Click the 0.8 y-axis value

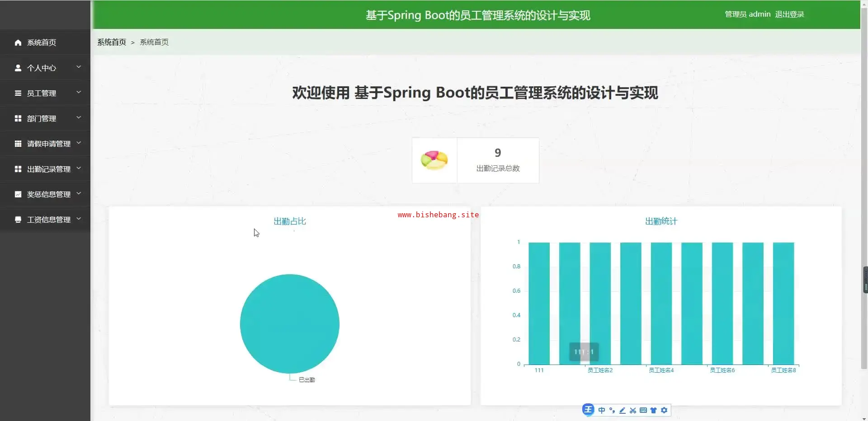coord(516,267)
